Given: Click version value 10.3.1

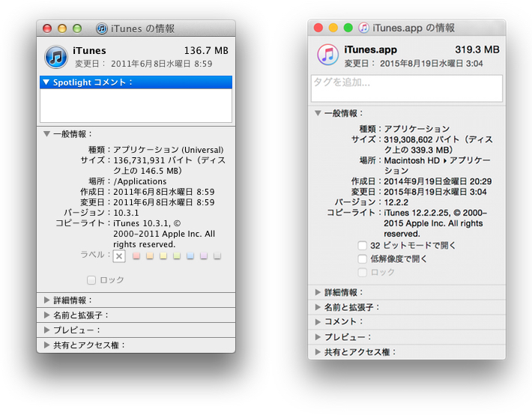Looking at the screenshot, I should click(x=126, y=213).
